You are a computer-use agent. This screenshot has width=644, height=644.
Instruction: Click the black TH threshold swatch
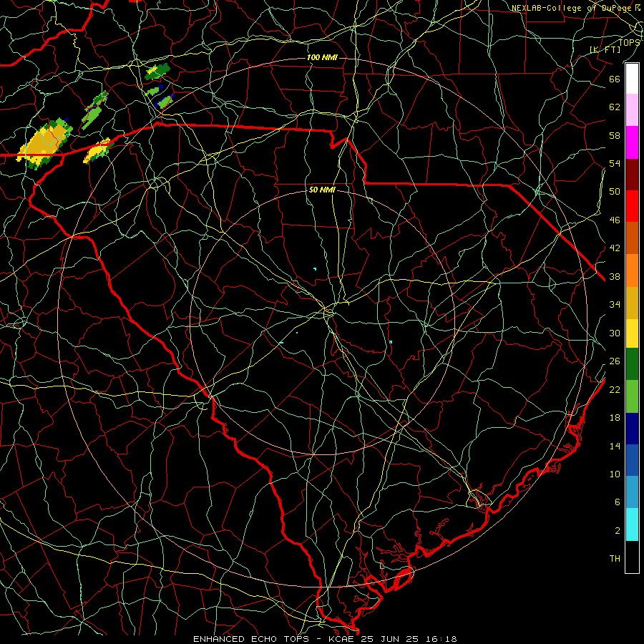coord(632,557)
